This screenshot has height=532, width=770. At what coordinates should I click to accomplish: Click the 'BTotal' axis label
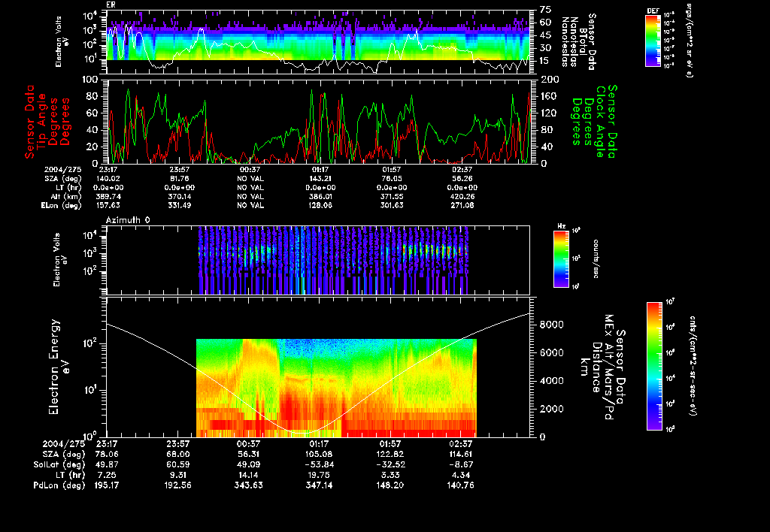[583, 42]
